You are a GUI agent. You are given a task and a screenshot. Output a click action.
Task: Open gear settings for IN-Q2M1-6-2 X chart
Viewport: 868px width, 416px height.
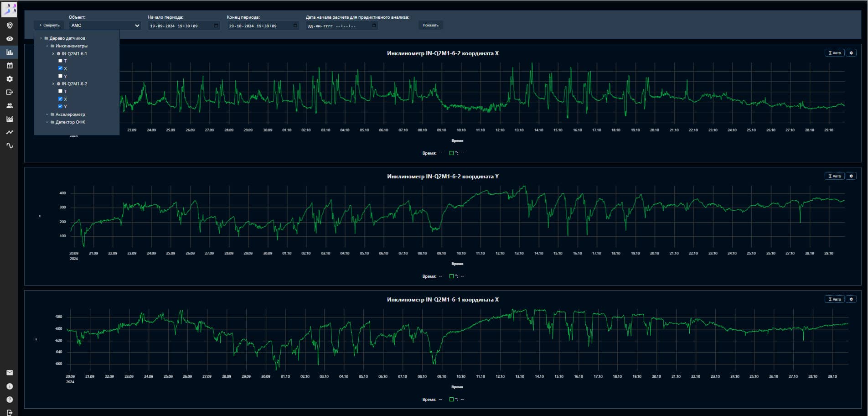(x=851, y=53)
